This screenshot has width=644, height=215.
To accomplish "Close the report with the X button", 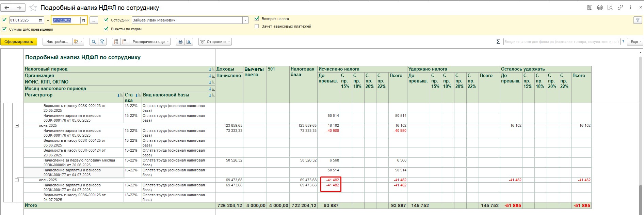I will [640, 7].
